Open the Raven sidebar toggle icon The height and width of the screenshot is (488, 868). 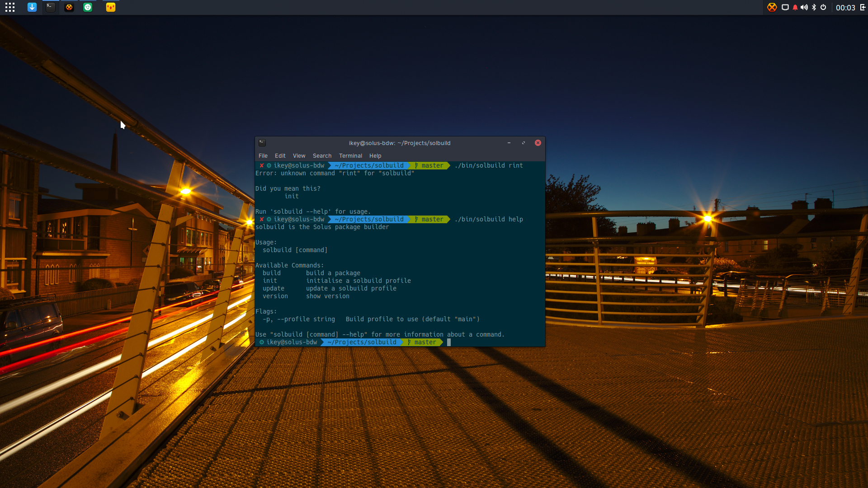863,7
